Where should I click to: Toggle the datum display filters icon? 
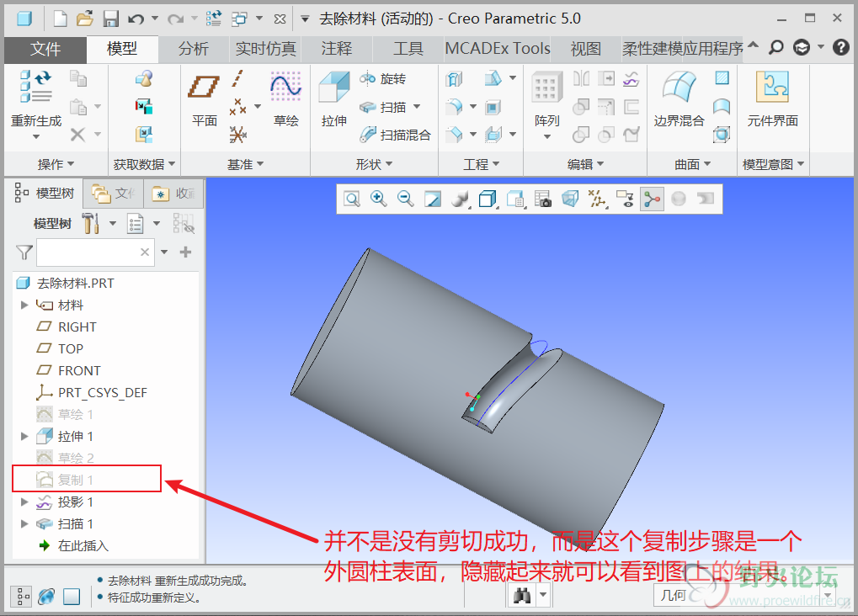[597, 199]
